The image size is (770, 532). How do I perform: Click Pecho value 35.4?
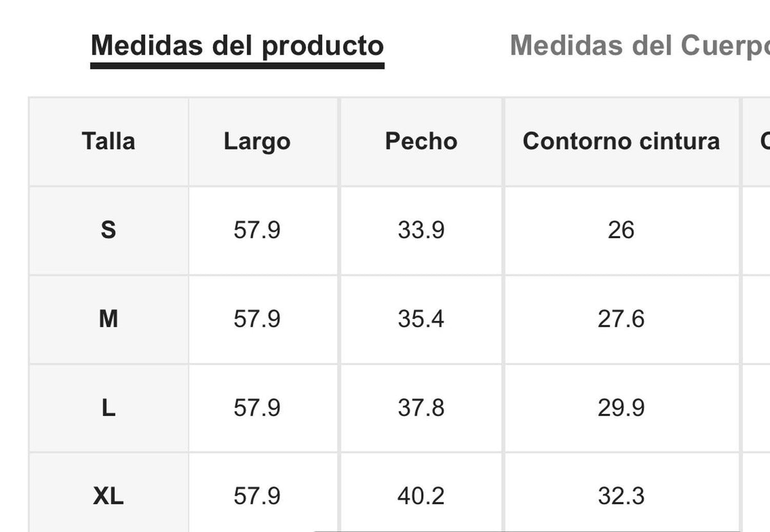point(421,318)
